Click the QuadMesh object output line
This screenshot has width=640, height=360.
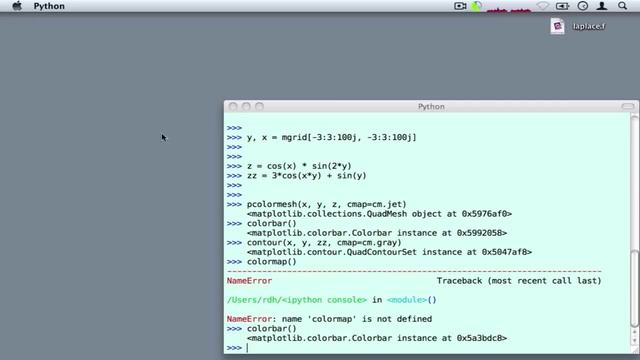(x=379, y=214)
